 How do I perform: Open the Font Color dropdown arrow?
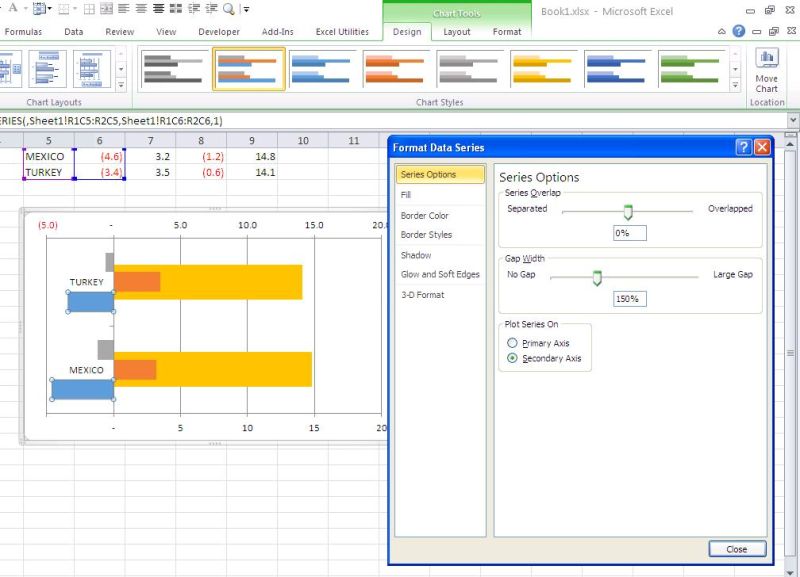click(x=24, y=8)
